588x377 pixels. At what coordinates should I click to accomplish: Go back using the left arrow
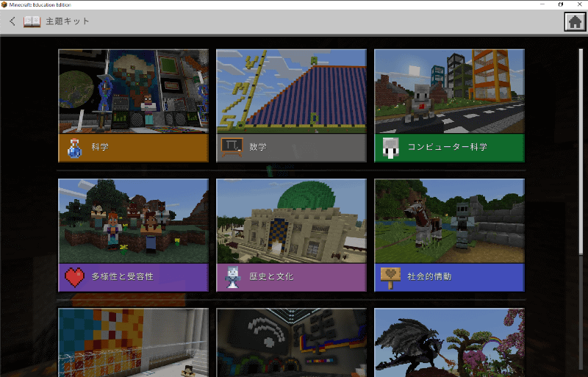12,21
